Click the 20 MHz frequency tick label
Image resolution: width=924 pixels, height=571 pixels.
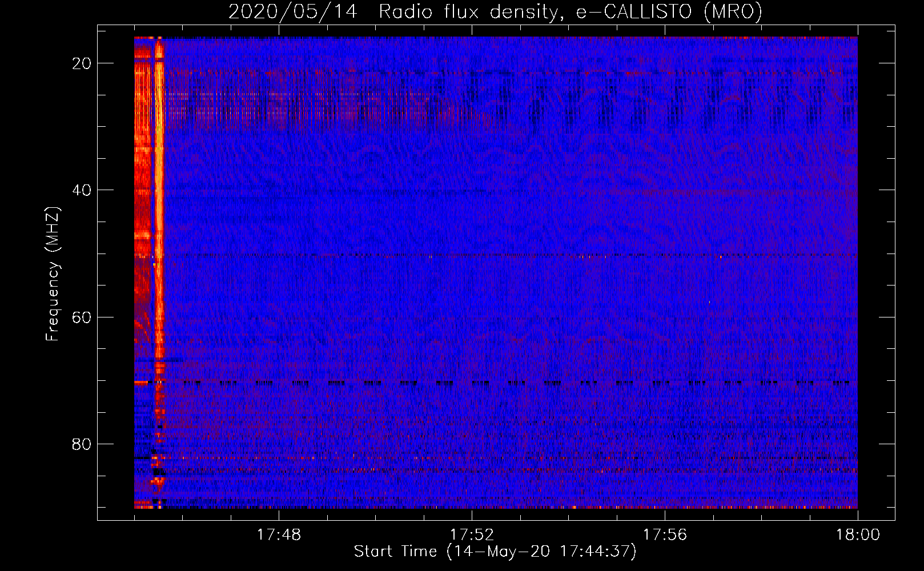point(82,63)
